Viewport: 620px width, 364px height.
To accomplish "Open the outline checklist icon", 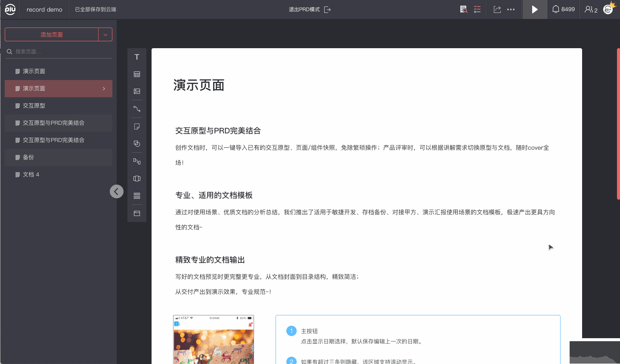I will [477, 9].
